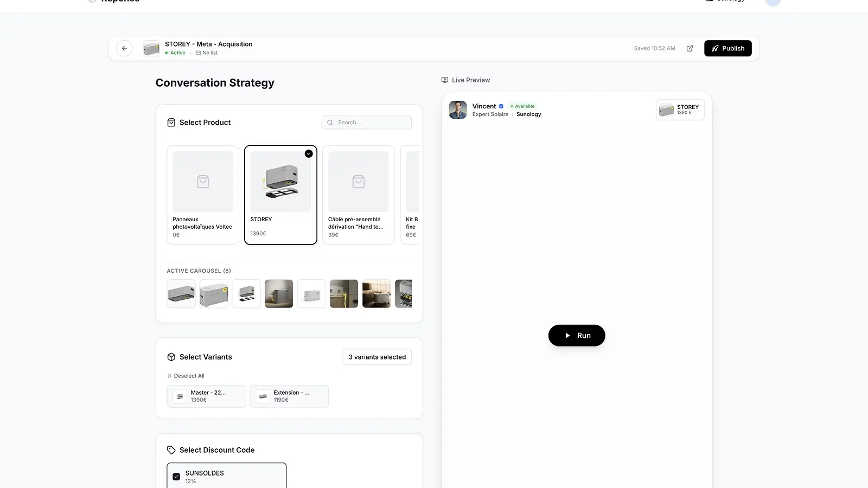Open eighth partially visible carousel image
This screenshot has width=868, height=488.
click(x=404, y=294)
